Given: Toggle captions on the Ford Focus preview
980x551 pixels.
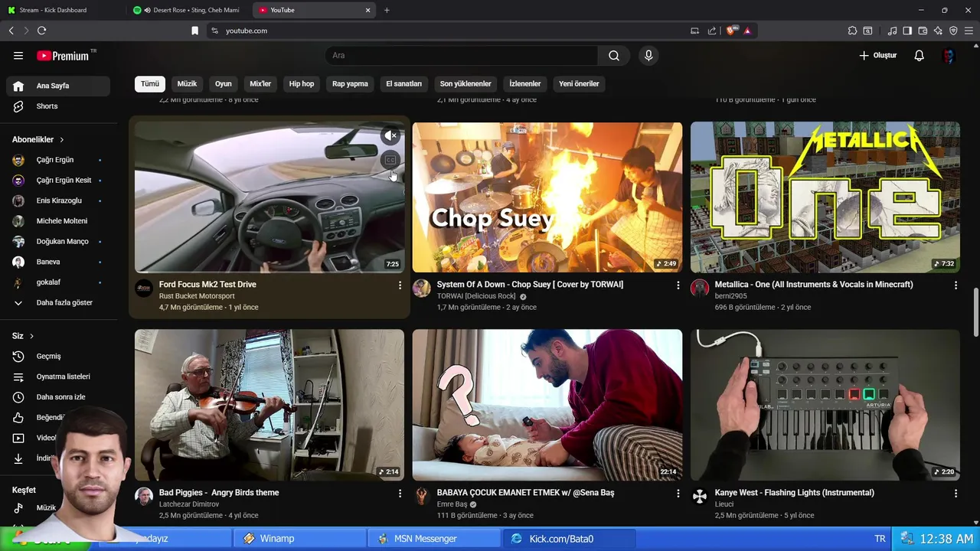Looking at the screenshot, I should 390,160.
